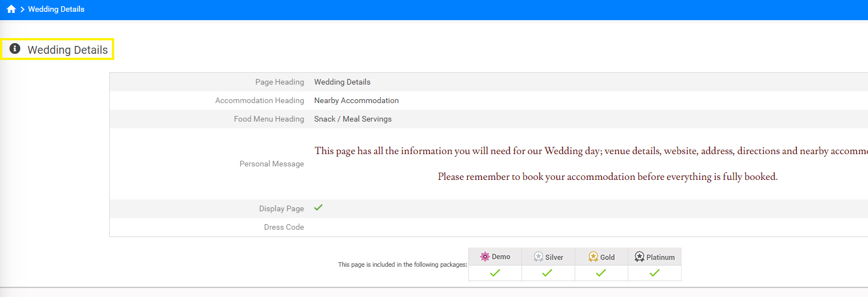868x297 pixels.
Task: Click the Accommodation Heading label
Action: click(x=259, y=101)
